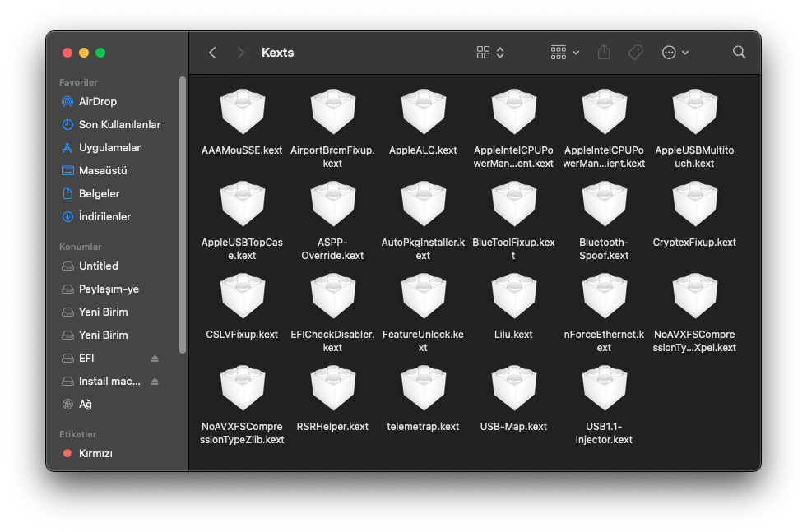Select the Paylaşım-ye volume
This screenshot has width=807, height=532.
(x=100, y=289)
